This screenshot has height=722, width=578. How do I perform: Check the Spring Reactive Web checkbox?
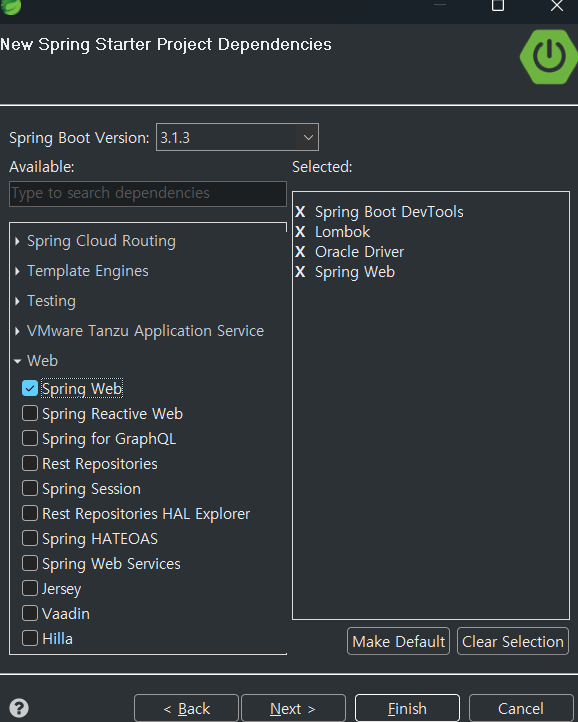tap(30, 413)
